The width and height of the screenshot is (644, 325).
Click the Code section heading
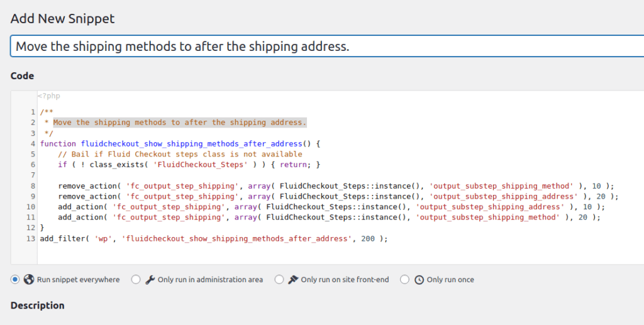pos(23,76)
